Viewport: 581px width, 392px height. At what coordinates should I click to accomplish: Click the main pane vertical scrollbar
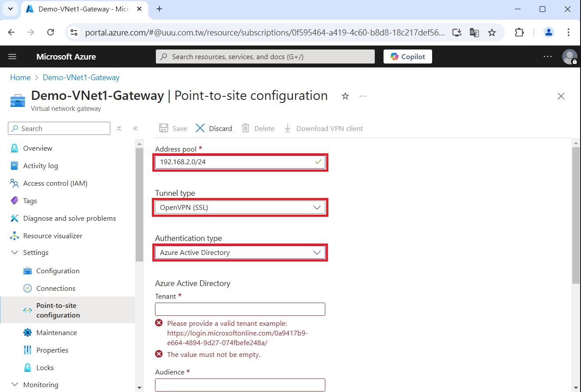pos(576,215)
